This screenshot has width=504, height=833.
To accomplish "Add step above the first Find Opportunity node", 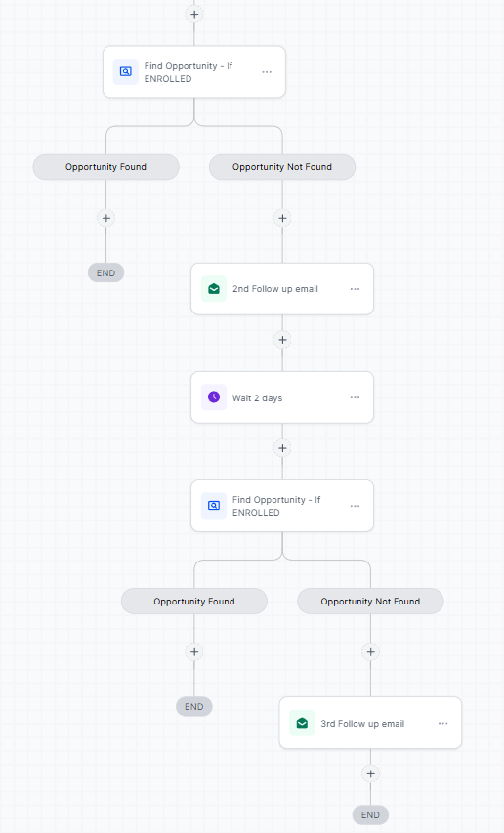I will (x=194, y=14).
